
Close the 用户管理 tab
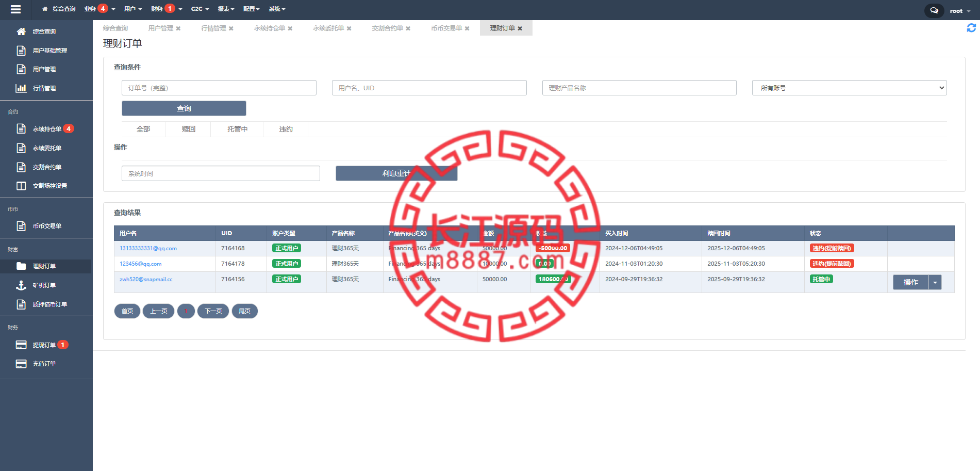(178, 28)
